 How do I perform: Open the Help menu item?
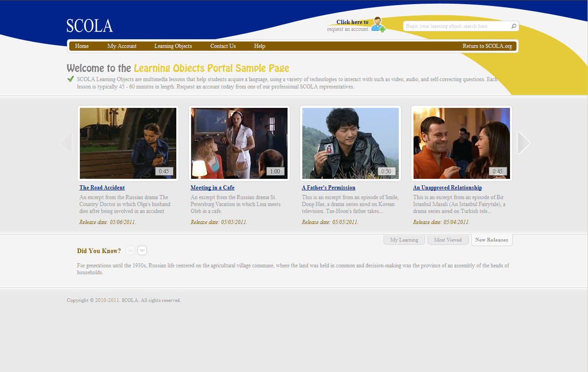260,46
